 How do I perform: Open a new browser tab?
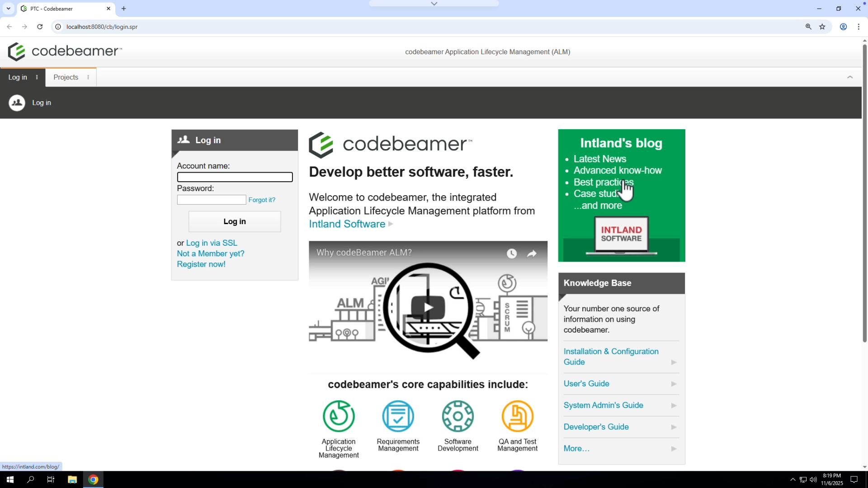124,9
